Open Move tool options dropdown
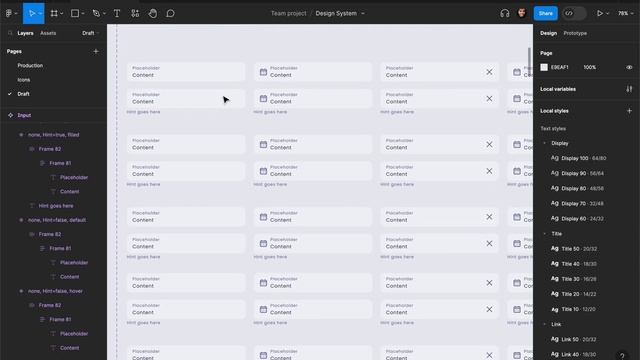 (x=40, y=13)
